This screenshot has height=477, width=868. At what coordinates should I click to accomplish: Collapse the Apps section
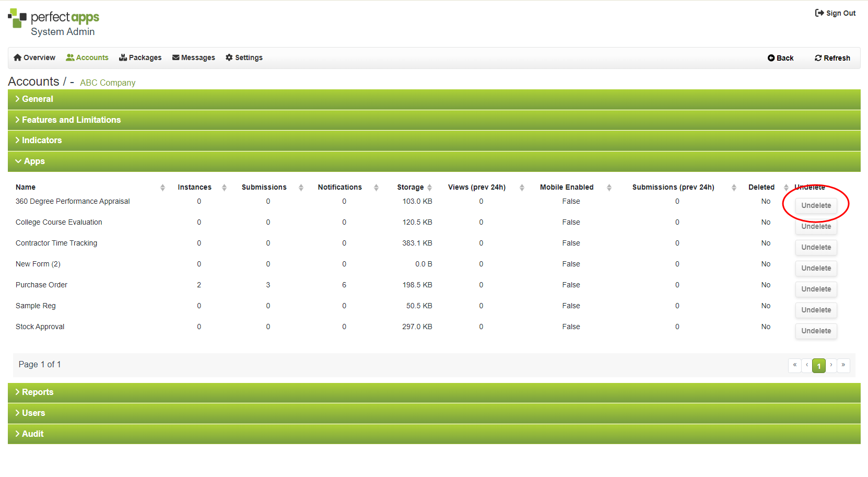point(434,161)
